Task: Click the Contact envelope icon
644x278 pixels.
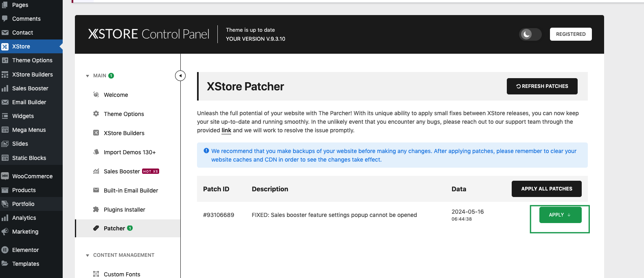Action: pyautogui.click(x=5, y=33)
